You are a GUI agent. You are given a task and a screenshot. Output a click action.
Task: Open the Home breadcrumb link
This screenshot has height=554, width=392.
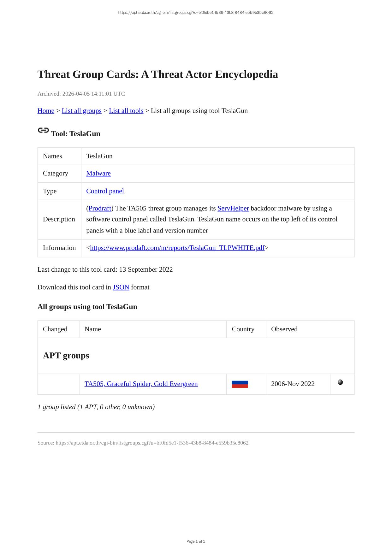pyautogui.click(x=46, y=111)
